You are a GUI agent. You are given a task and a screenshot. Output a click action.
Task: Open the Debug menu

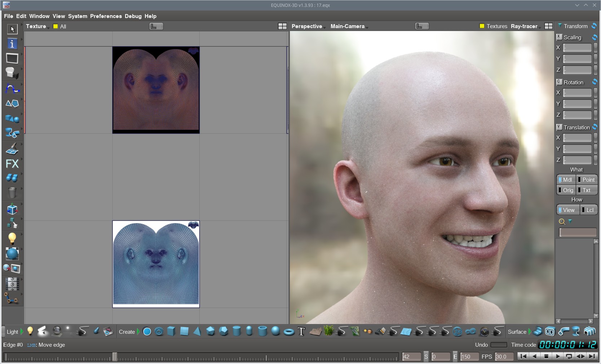(x=133, y=16)
